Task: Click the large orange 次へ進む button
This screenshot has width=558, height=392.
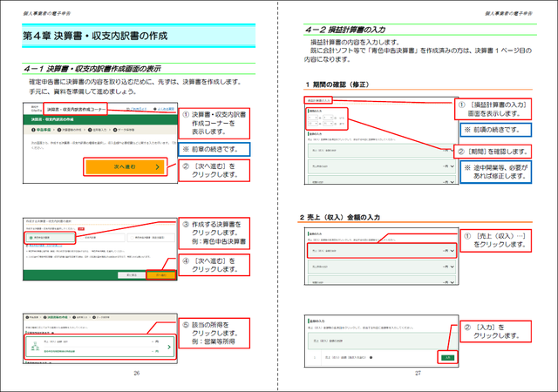Action: (x=126, y=167)
